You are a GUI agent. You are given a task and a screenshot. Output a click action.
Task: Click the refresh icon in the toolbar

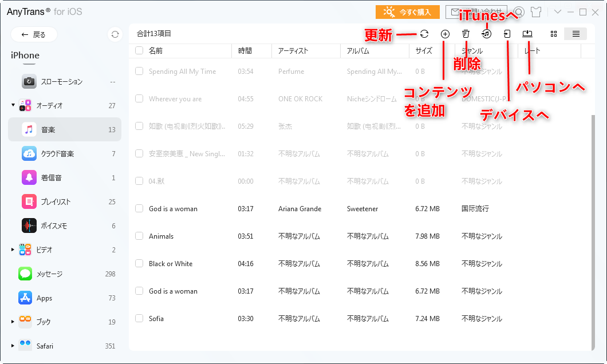coord(424,34)
